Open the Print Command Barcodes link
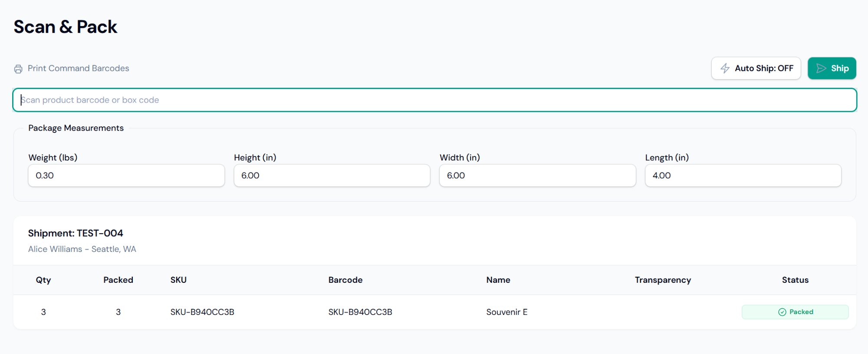This screenshot has width=868, height=354. (78, 68)
